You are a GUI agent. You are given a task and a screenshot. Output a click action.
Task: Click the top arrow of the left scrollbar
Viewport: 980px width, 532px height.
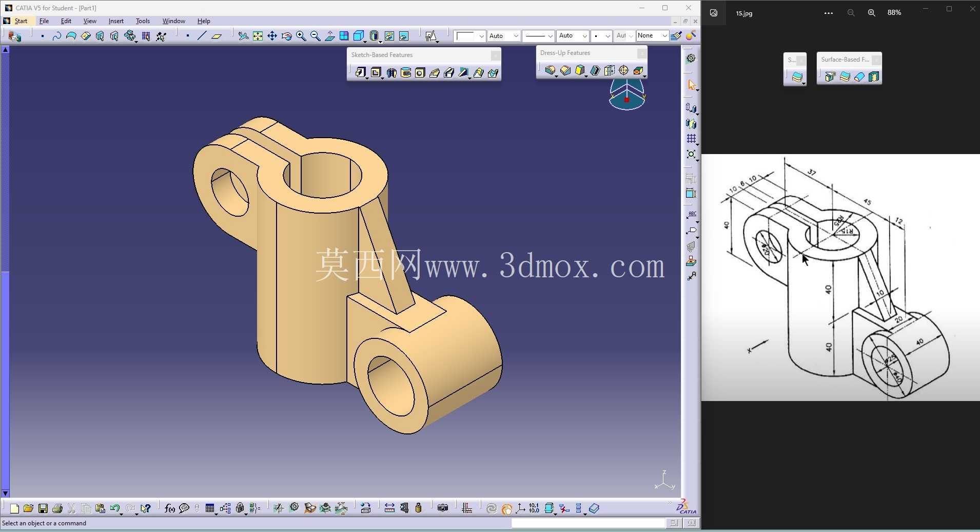point(5,50)
